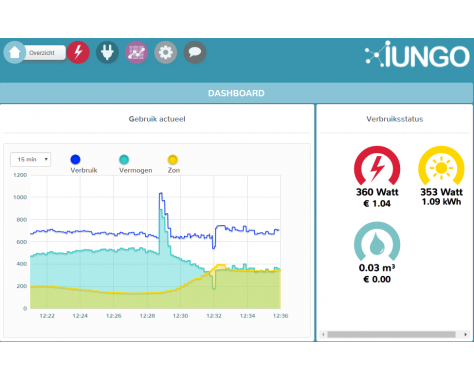The width and height of the screenshot is (474, 380).
Task: Select the 0.03 m³ value
Action: pyautogui.click(x=377, y=268)
